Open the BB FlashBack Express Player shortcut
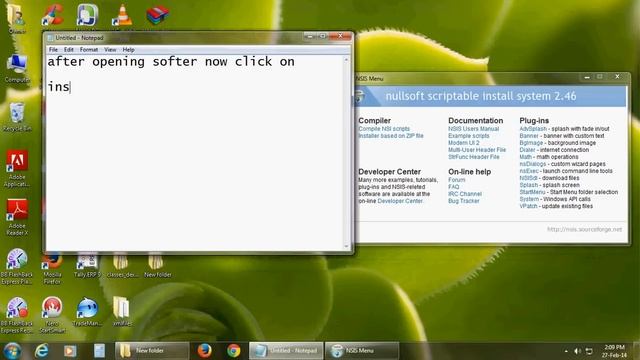Image resolution: width=640 pixels, height=360 pixels. 17,266
